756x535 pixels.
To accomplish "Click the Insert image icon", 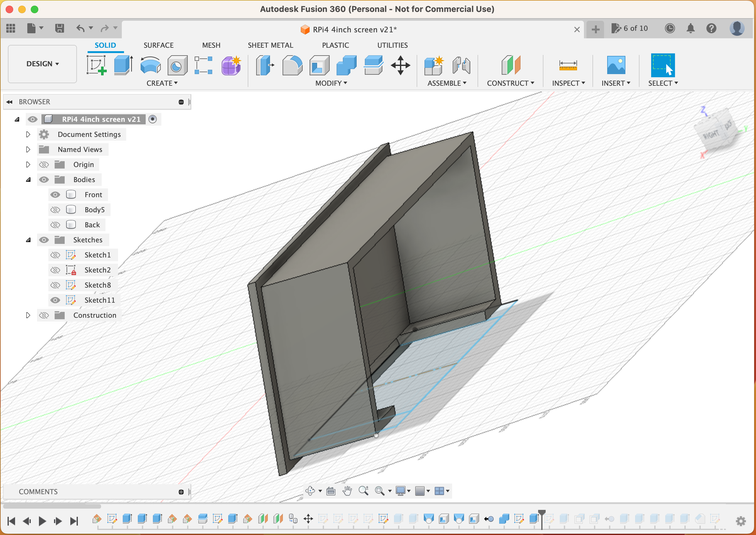I will 616,65.
